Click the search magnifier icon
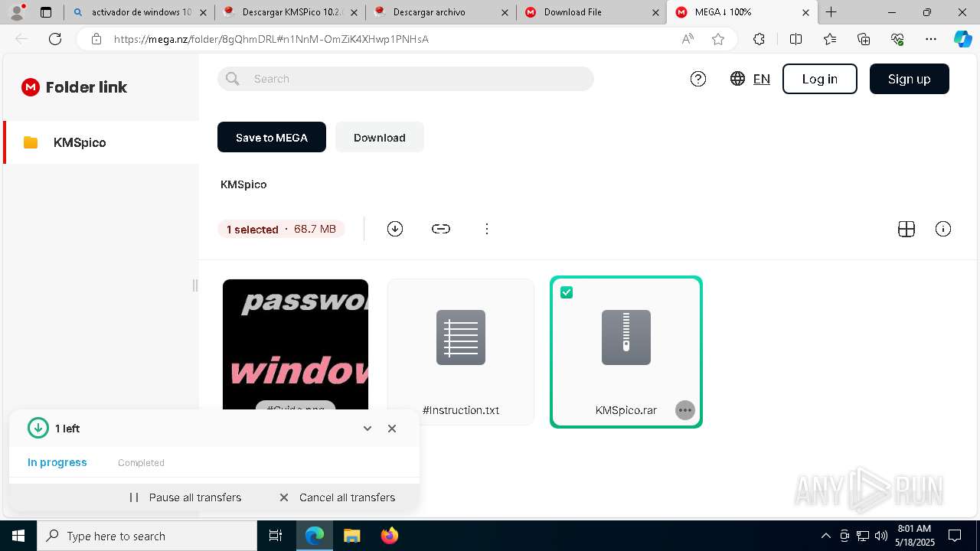This screenshot has width=980, height=551. pos(233,79)
